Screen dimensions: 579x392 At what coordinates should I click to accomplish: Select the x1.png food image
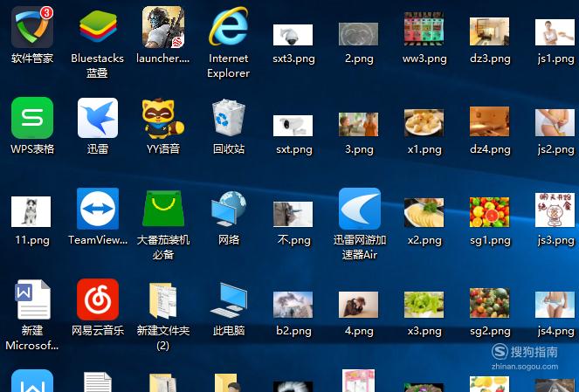tap(424, 122)
